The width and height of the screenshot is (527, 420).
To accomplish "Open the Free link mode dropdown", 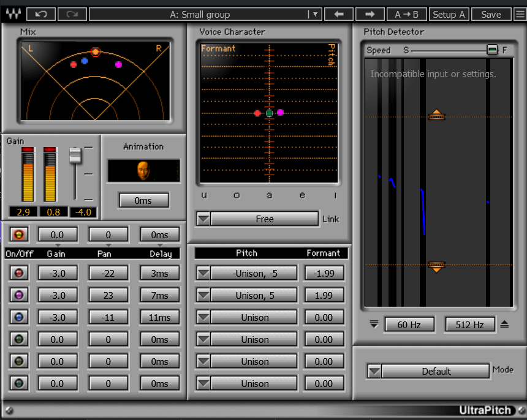I will [x=203, y=219].
